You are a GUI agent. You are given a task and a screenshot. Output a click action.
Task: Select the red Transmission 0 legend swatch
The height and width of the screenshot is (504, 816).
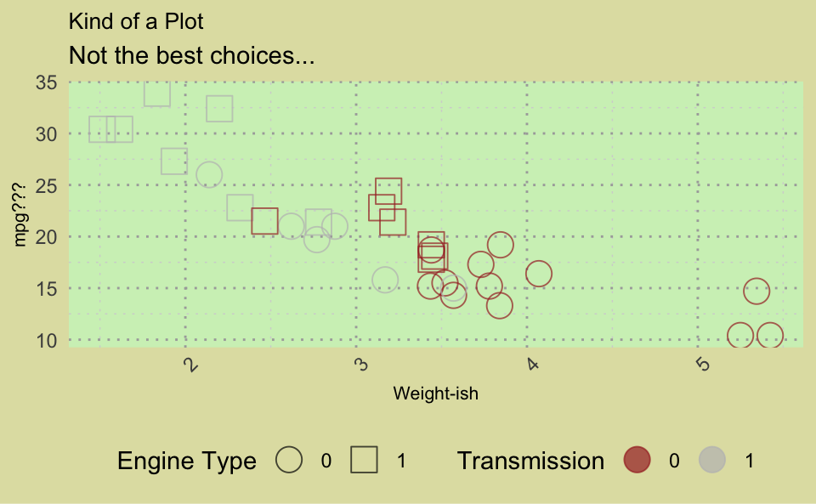(637, 460)
